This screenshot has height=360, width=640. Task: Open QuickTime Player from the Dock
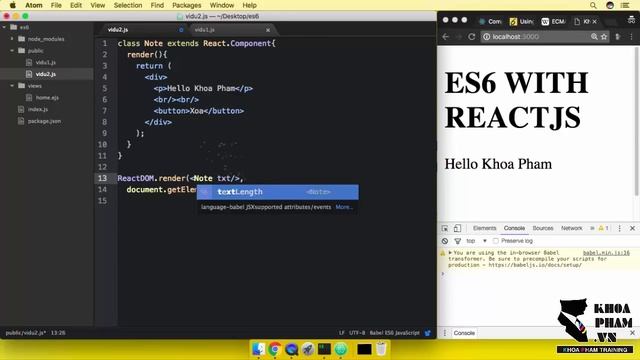pyautogui.click(x=291, y=349)
